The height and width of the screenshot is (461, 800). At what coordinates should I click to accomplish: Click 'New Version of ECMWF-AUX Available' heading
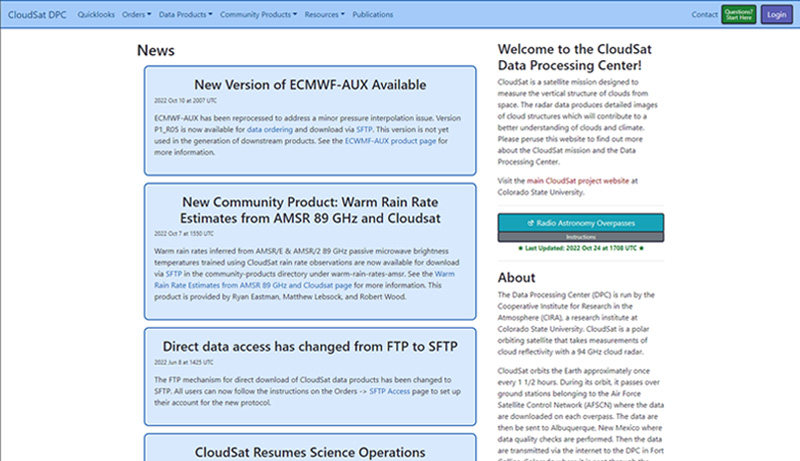point(310,85)
